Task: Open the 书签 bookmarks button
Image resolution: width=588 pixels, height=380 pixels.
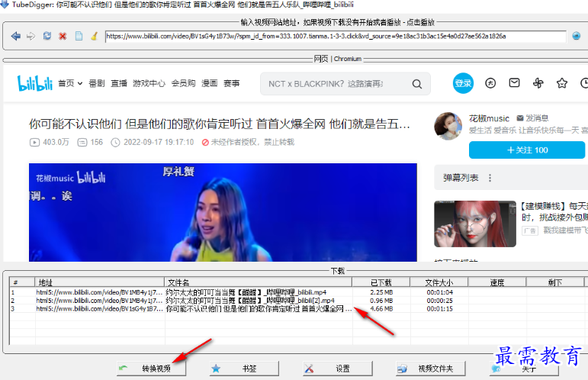Action: click(244, 369)
